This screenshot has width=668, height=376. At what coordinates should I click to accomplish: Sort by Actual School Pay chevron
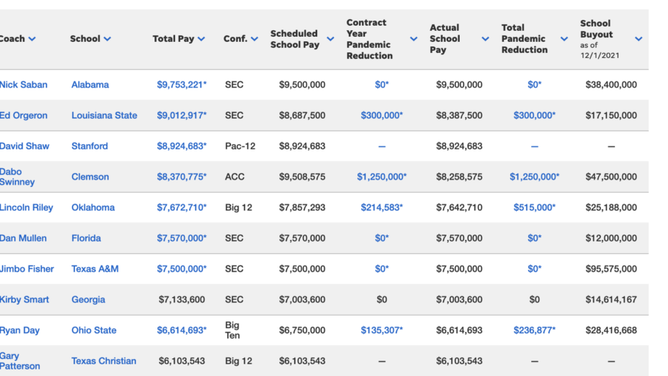click(x=485, y=39)
